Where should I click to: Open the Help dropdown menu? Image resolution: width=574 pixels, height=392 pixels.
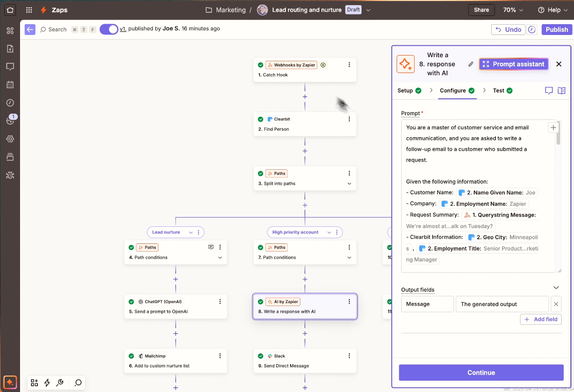pos(553,10)
